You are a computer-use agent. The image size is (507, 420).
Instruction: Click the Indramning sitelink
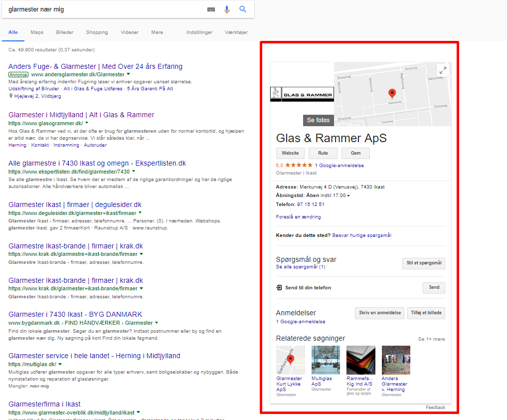pyautogui.click(x=66, y=145)
